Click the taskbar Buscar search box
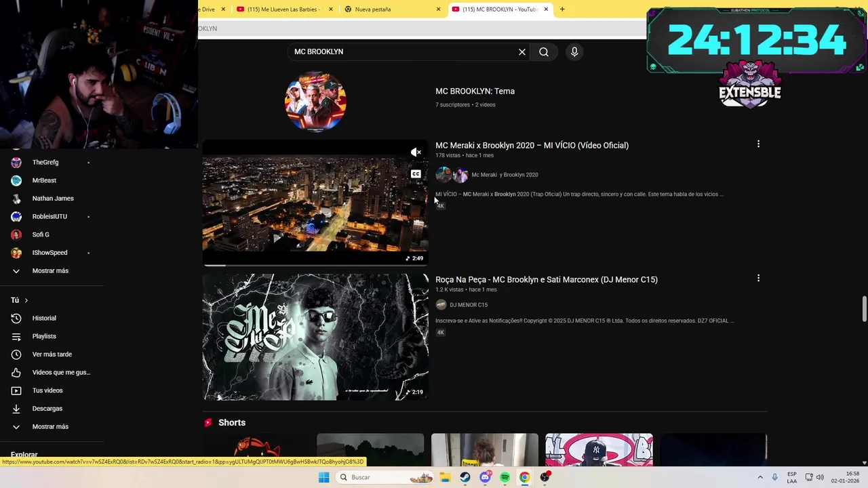The height and width of the screenshot is (488, 868). point(385,477)
